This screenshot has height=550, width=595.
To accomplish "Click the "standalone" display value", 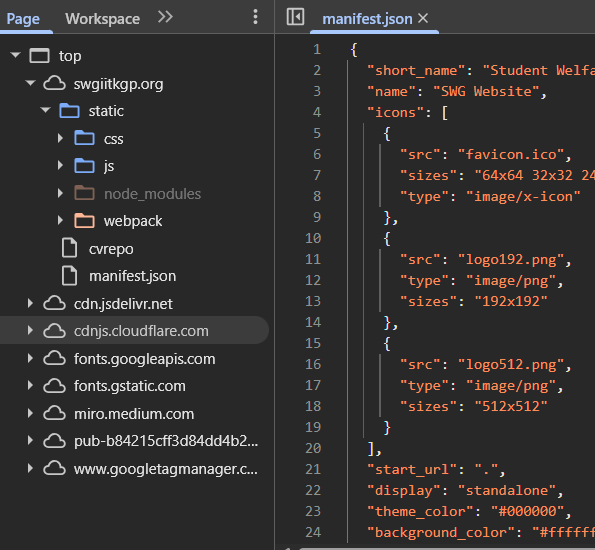I will (x=507, y=490).
